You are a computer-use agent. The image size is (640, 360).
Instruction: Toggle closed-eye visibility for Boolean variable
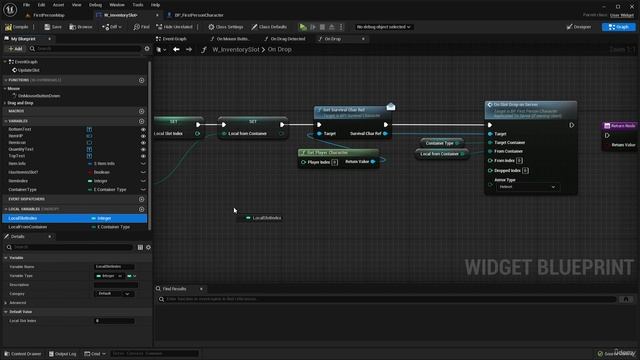[143, 172]
